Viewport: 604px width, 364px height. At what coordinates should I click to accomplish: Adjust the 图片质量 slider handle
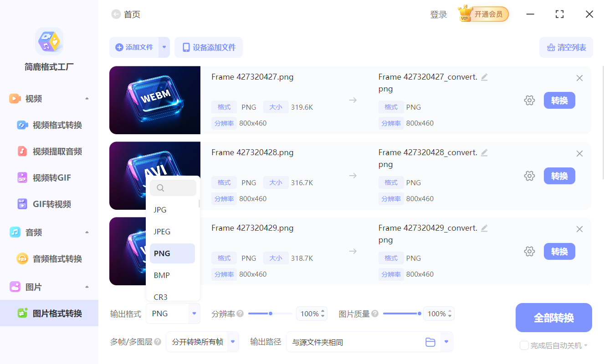click(420, 313)
